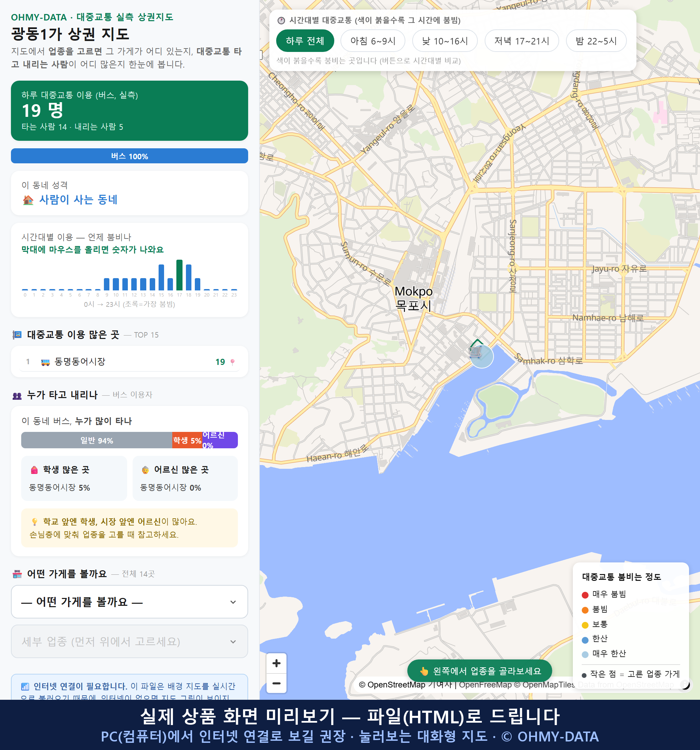Zoom in the map with plus button
The image size is (700, 750).
coord(276,663)
